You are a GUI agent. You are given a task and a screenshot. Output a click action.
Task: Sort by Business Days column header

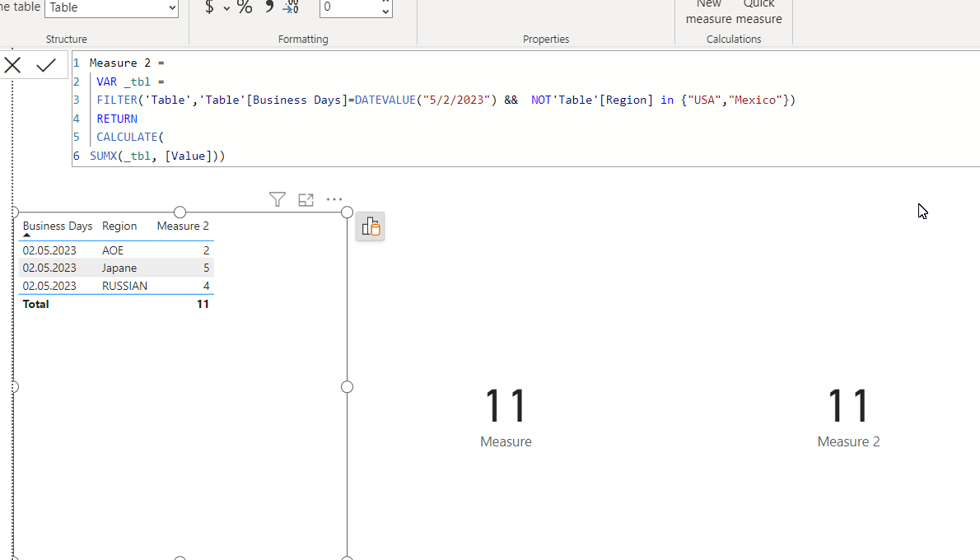tap(58, 226)
